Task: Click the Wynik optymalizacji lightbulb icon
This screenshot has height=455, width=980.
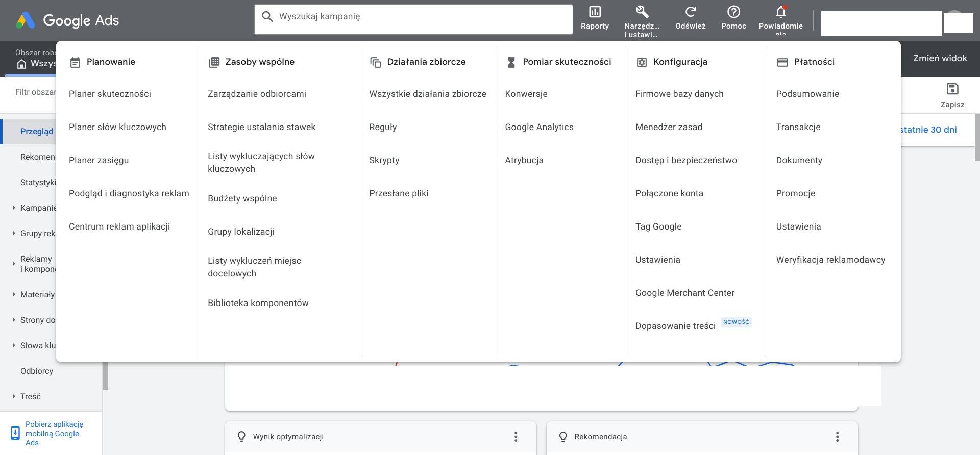Action: 241,437
